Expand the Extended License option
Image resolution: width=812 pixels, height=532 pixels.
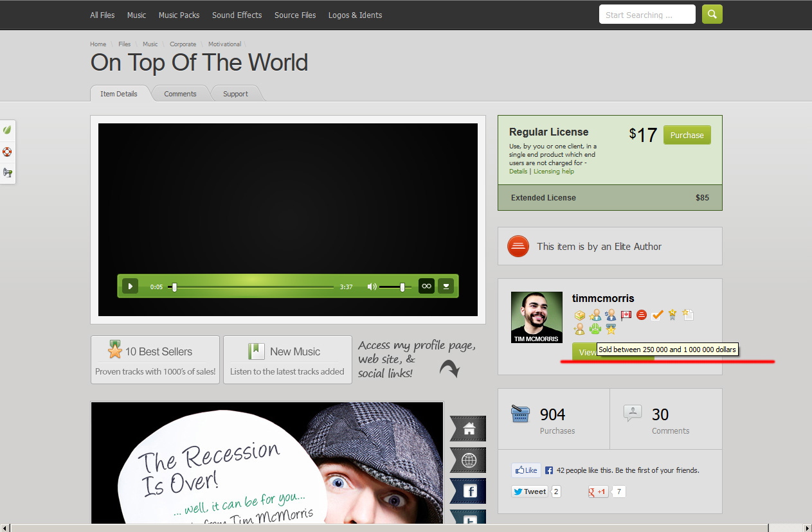[x=609, y=198]
